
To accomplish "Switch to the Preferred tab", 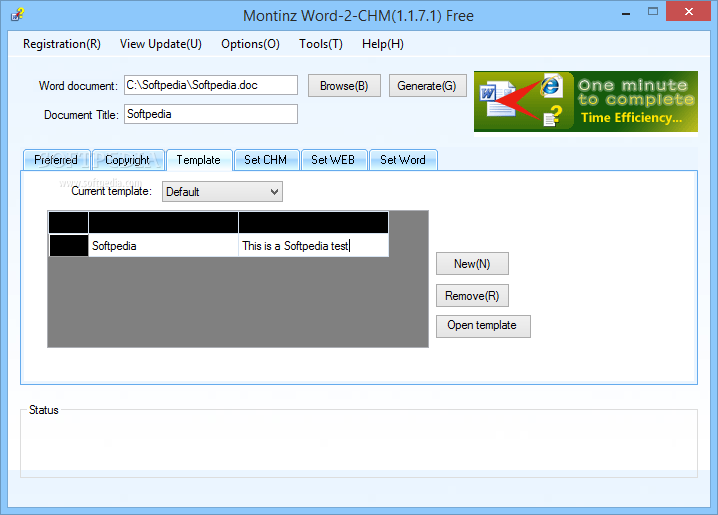I will tap(56, 160).
